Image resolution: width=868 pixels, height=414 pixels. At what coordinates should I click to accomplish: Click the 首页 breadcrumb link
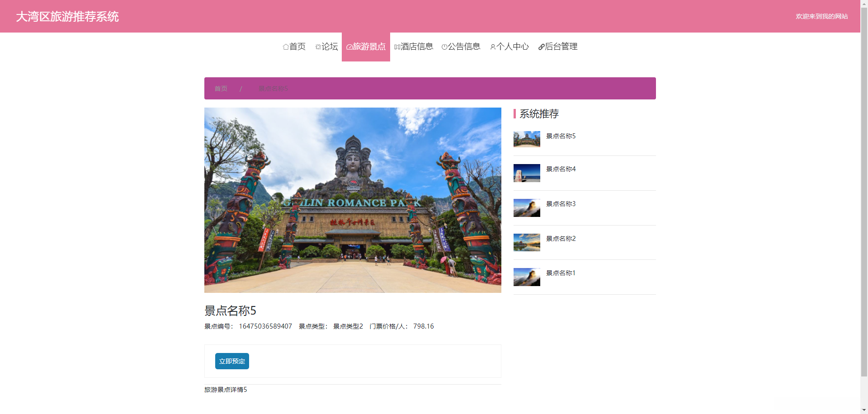[221, 89]
